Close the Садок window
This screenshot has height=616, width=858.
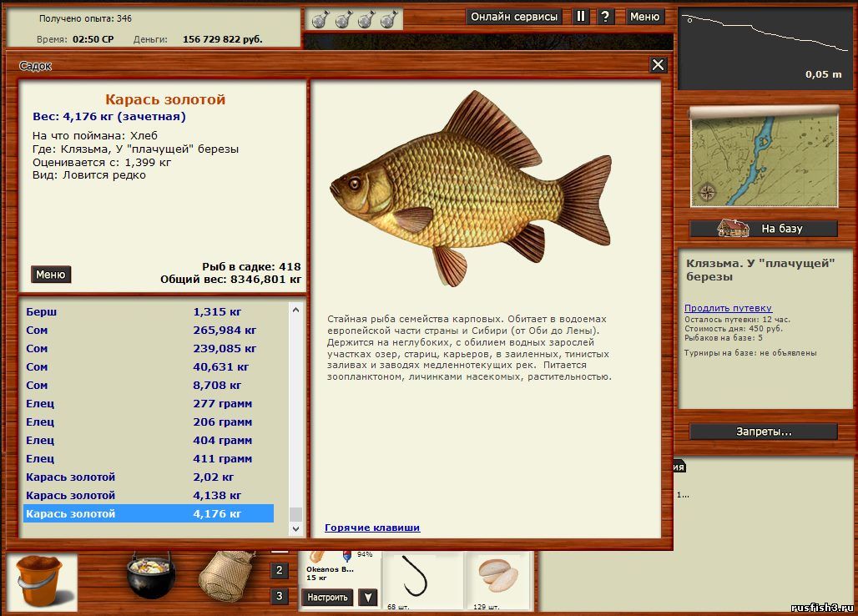(658, 65)
